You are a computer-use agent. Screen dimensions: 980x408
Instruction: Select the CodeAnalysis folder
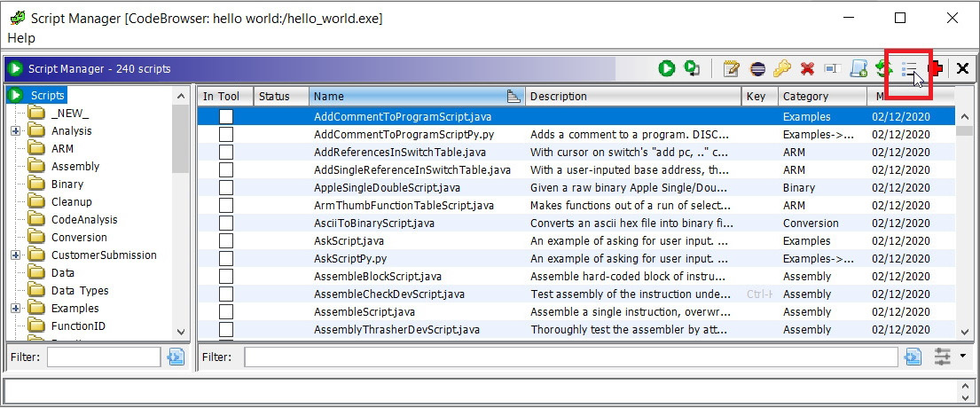83,219
